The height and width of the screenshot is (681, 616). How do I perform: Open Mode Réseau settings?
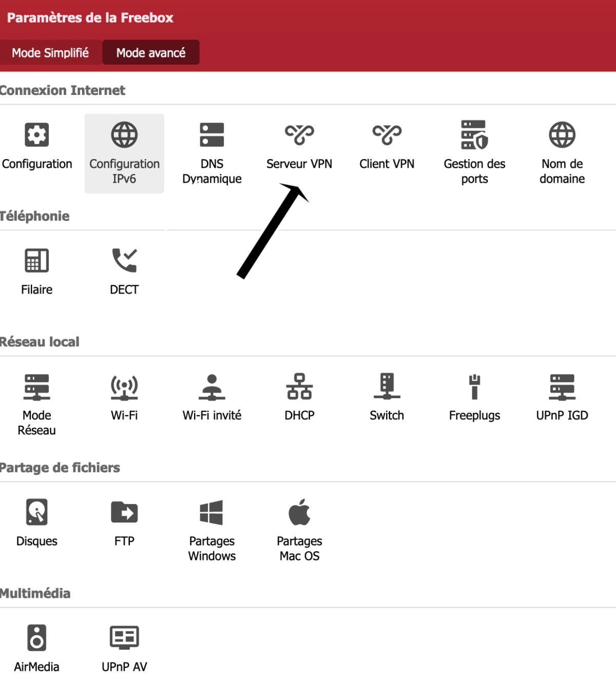click(x=37, y=387)
